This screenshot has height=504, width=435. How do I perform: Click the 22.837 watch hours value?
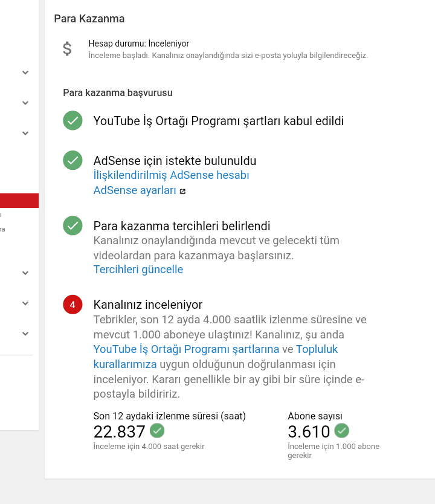click(x=119, y=431)
